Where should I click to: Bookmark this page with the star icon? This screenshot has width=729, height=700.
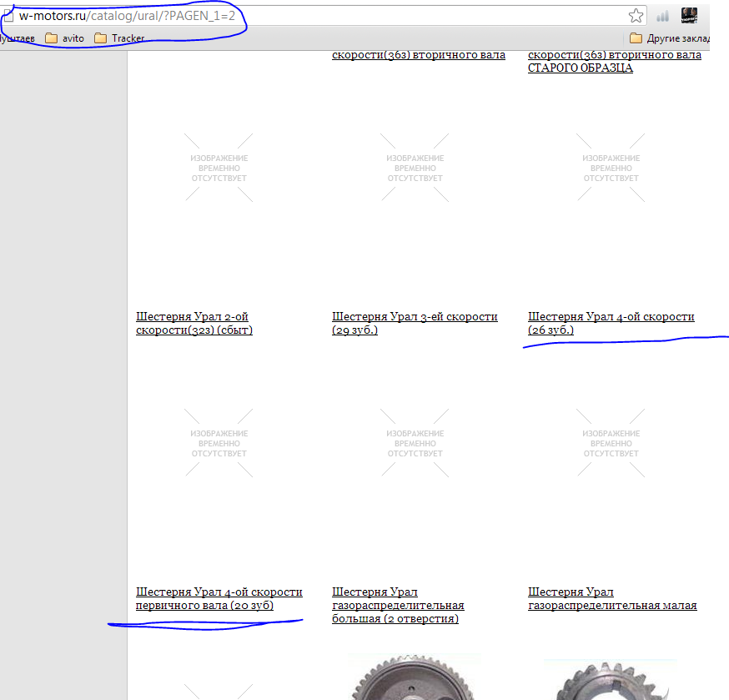tap(636, 16)
